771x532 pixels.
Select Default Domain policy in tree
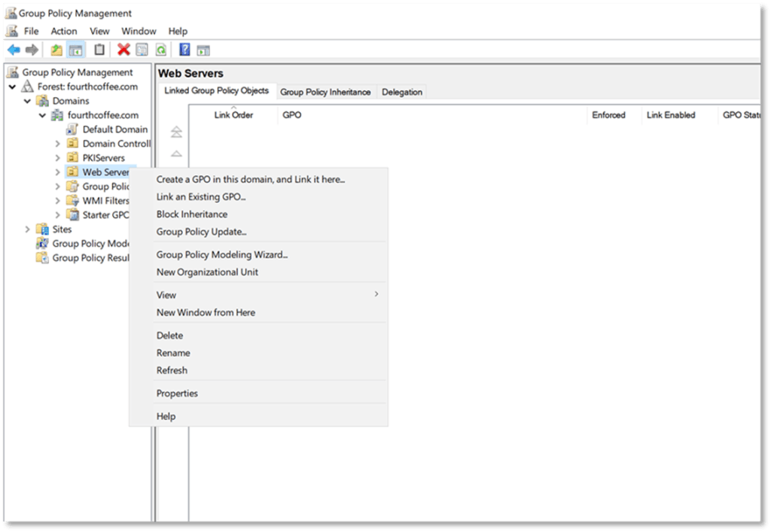[114, 129]
